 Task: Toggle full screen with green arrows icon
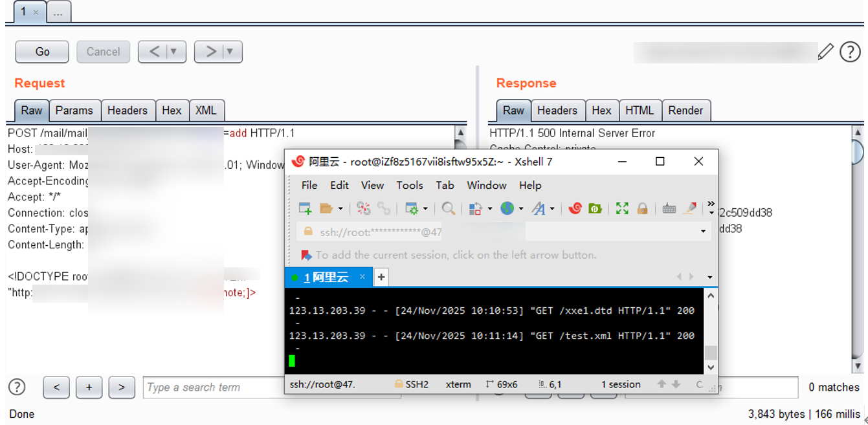[x=622, y=208]
